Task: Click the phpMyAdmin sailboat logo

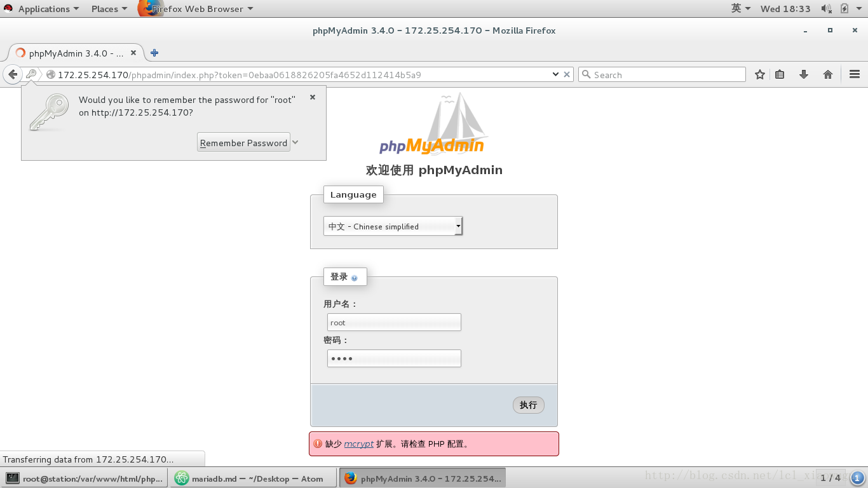Action: click(x=433, y=124)
